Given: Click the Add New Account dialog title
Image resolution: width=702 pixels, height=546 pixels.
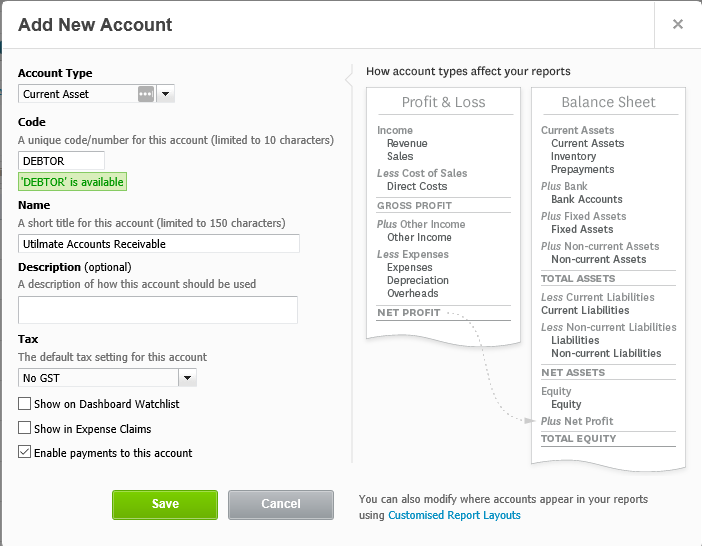Looking at the screenshot, I should point(95,25).
